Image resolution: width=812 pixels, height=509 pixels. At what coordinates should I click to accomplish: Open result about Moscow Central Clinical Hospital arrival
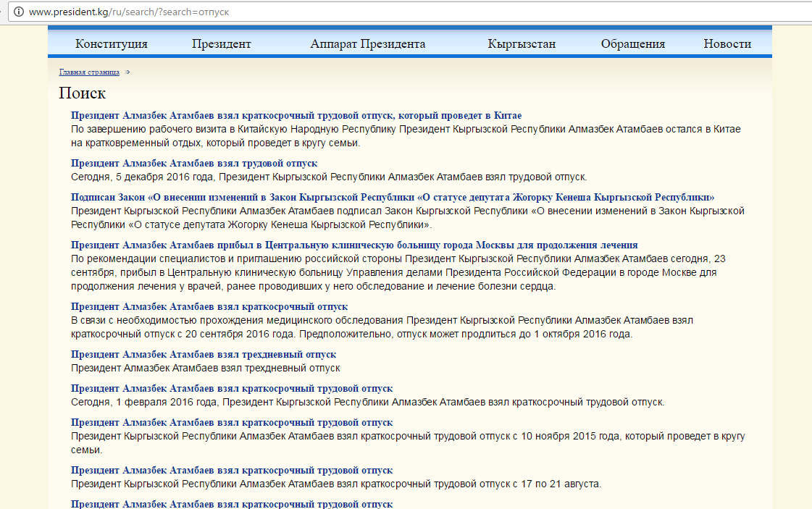pos(353,245)
